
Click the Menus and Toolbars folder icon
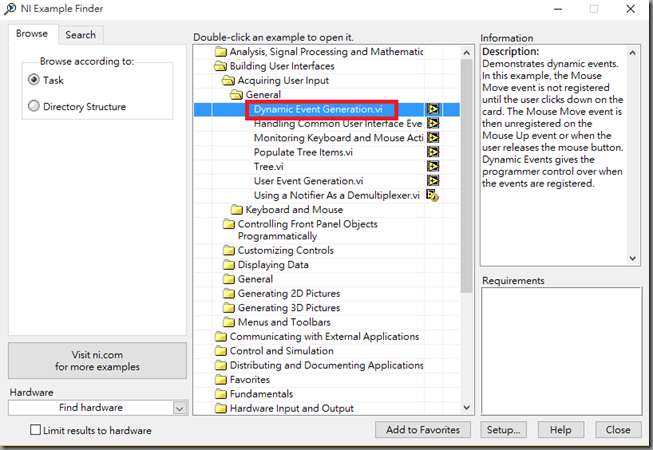click(x=228, y=322)
